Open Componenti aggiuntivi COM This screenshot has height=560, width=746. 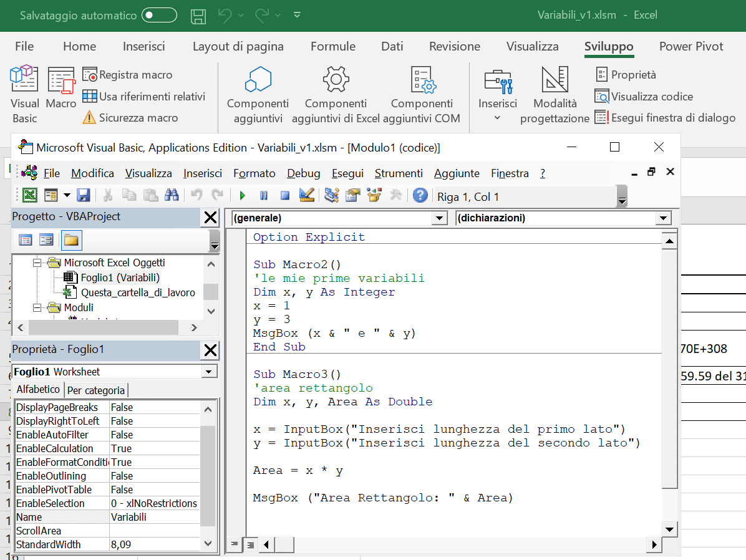pos(422,94)
